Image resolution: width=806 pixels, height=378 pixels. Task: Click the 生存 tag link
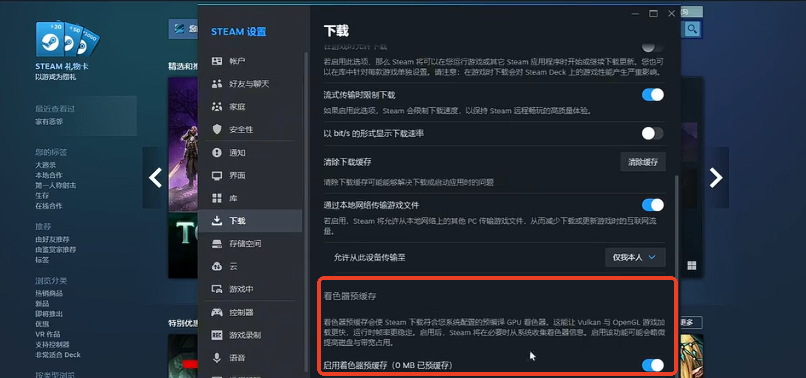[42, 196]
